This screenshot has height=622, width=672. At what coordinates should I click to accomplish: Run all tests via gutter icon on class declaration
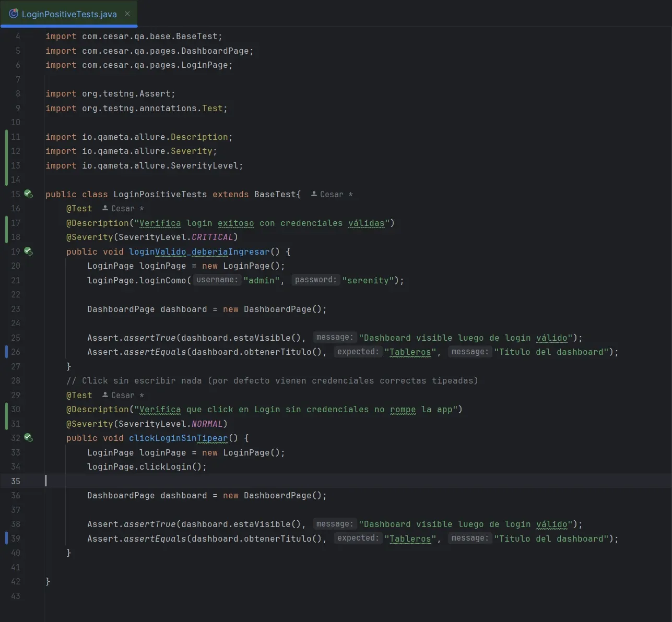[x=28, y=194]
